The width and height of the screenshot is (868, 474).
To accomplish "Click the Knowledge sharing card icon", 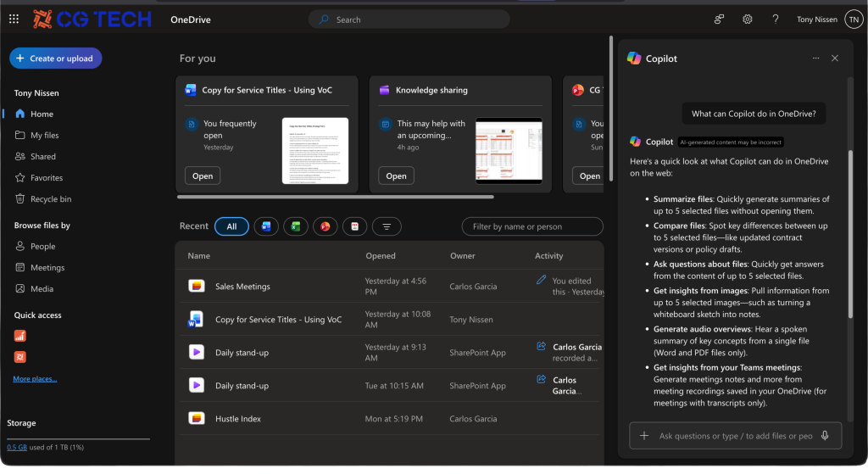I will pos(384,90).
